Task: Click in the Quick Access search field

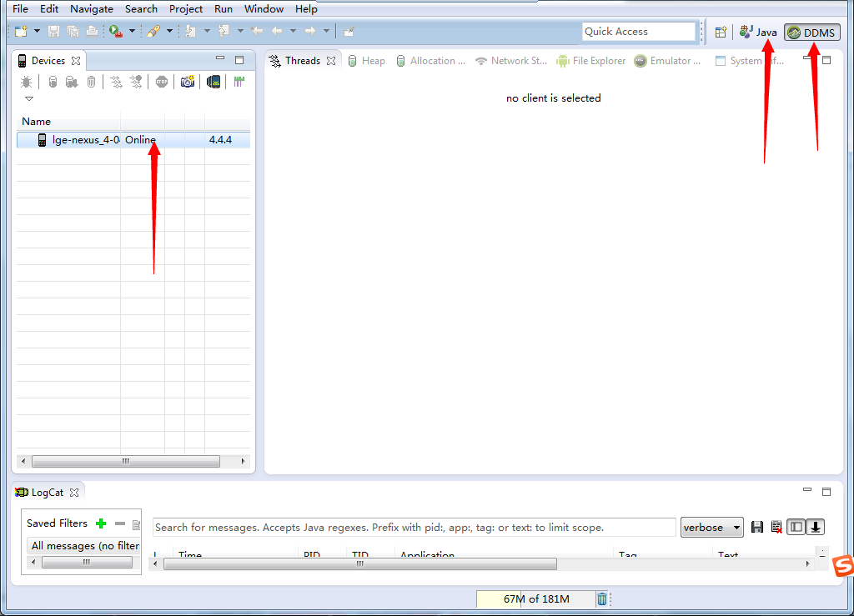Action: tap(638, 32)
